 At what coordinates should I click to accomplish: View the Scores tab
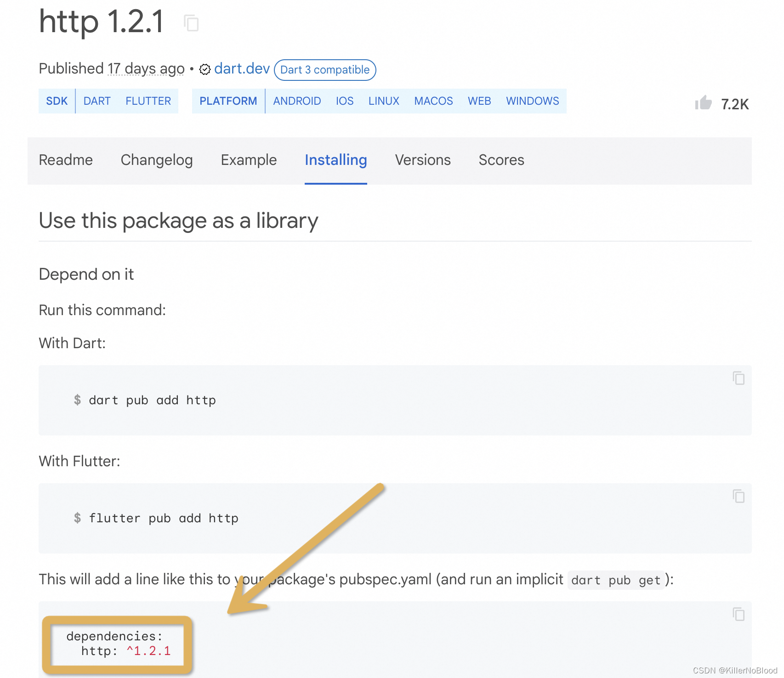click(501, 160)
